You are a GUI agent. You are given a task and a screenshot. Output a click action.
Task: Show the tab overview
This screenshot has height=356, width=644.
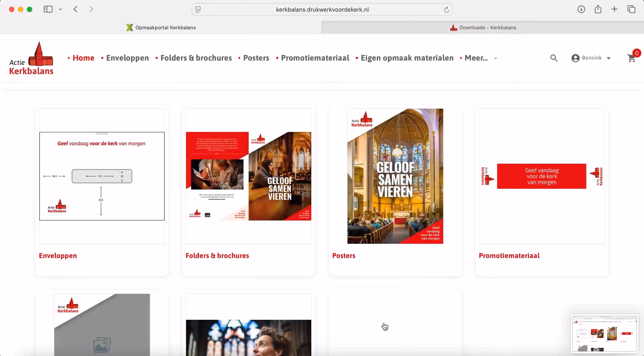[631, 10]
